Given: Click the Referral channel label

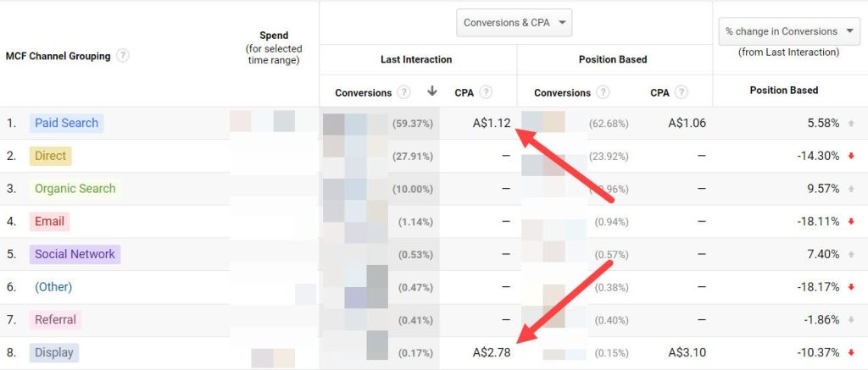Looking at the screenshot, I should tap(55, 320).
